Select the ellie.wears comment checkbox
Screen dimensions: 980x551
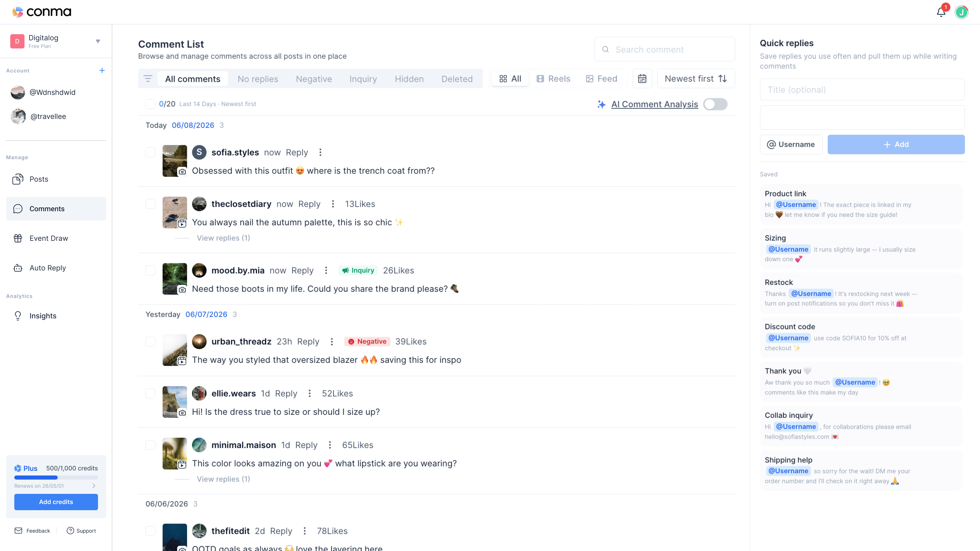coord(150,393)
